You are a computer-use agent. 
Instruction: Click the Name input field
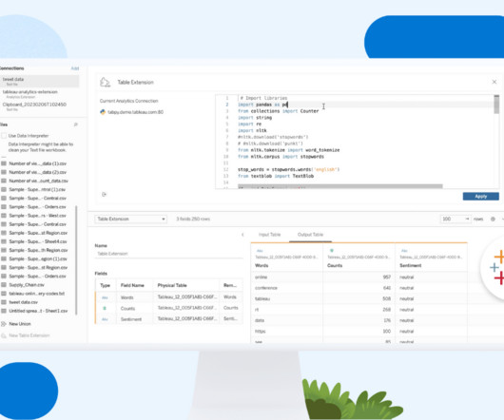pos(168,254)
